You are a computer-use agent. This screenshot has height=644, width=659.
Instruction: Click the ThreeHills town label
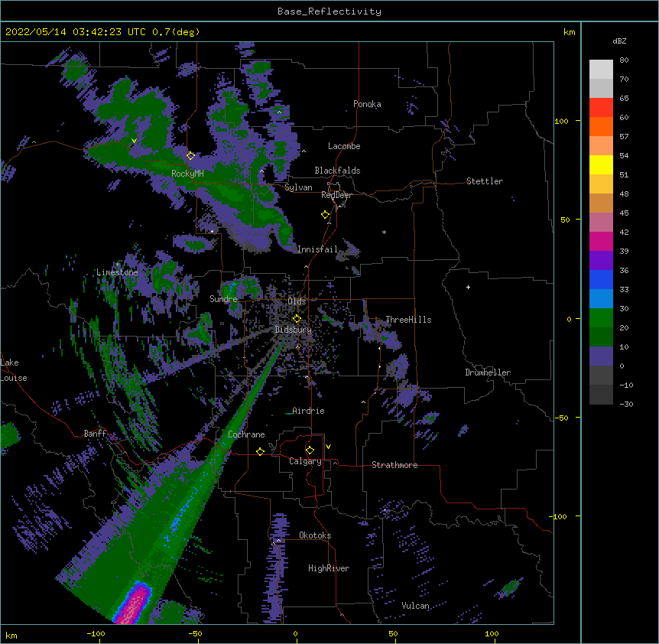pos(409,320)
